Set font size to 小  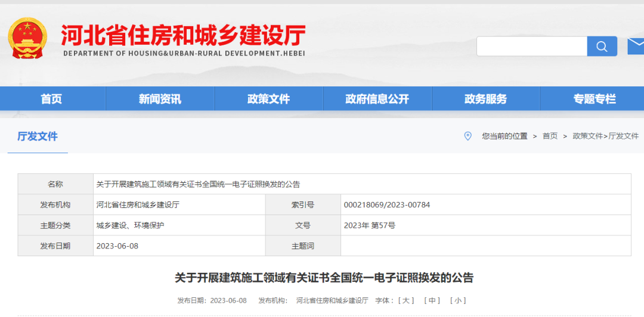[x=458, y=300]
